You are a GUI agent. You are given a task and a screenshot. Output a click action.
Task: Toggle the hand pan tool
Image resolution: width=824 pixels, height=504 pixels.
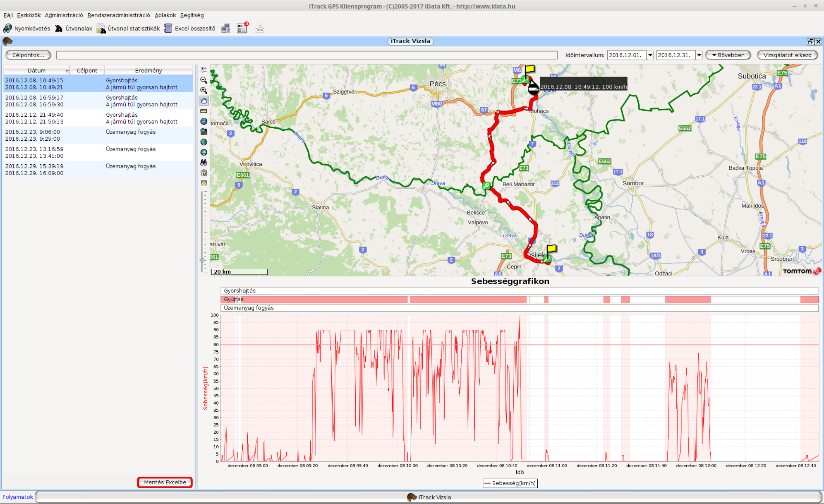(x=204, y=101)
